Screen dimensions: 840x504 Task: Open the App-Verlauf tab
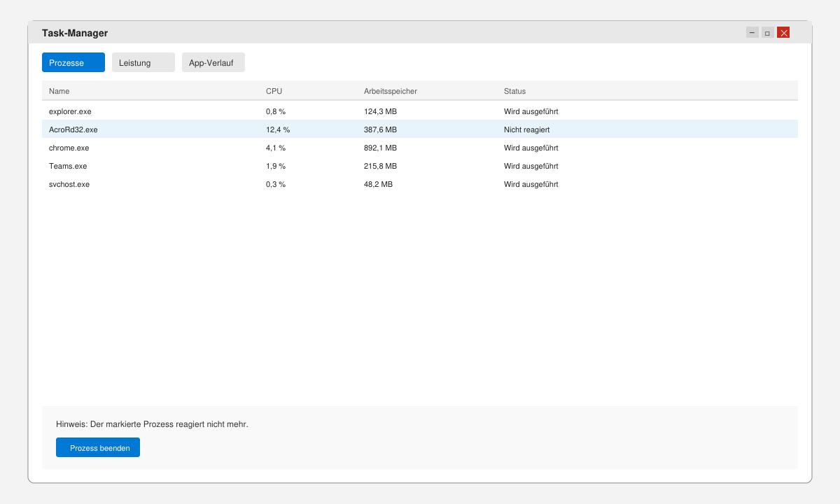[x=213, y=62]
